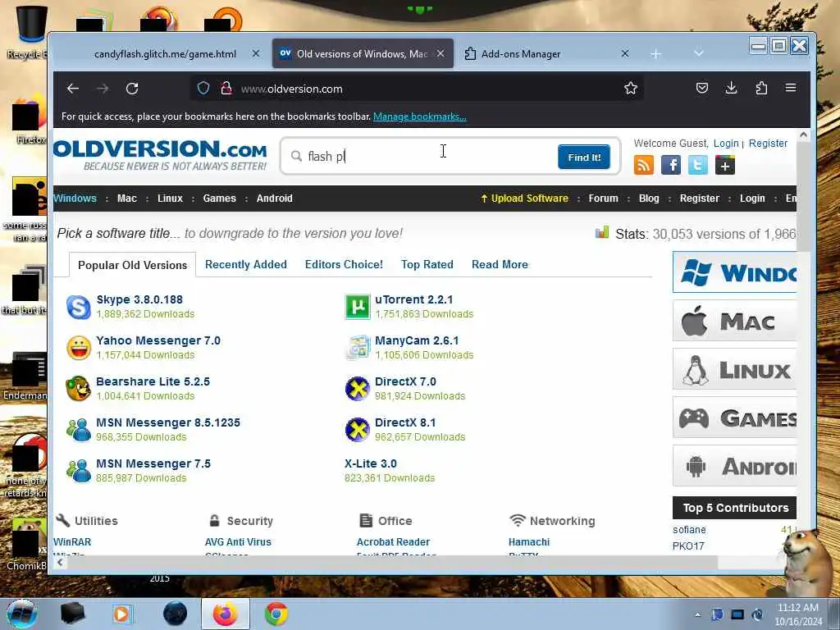Switch to the Recently Added tab
This screenshot has width=840, height=630.
coord(246,264)
